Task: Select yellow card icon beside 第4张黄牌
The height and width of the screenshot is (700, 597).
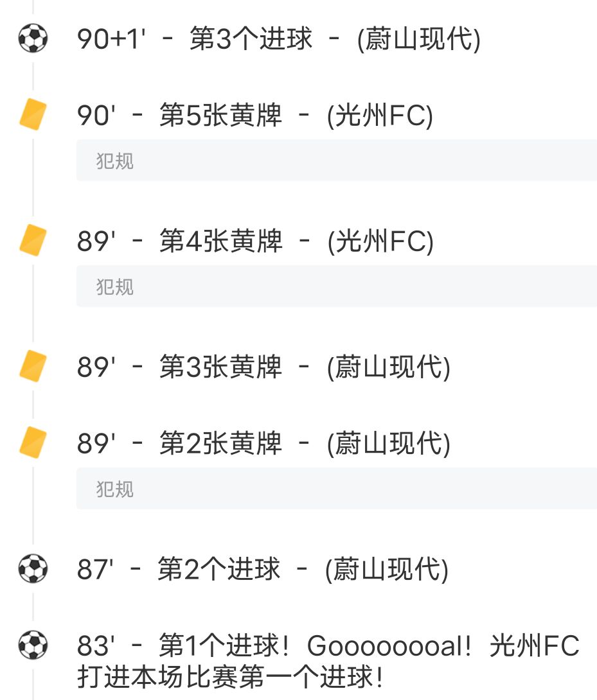Action: [32, 241]
